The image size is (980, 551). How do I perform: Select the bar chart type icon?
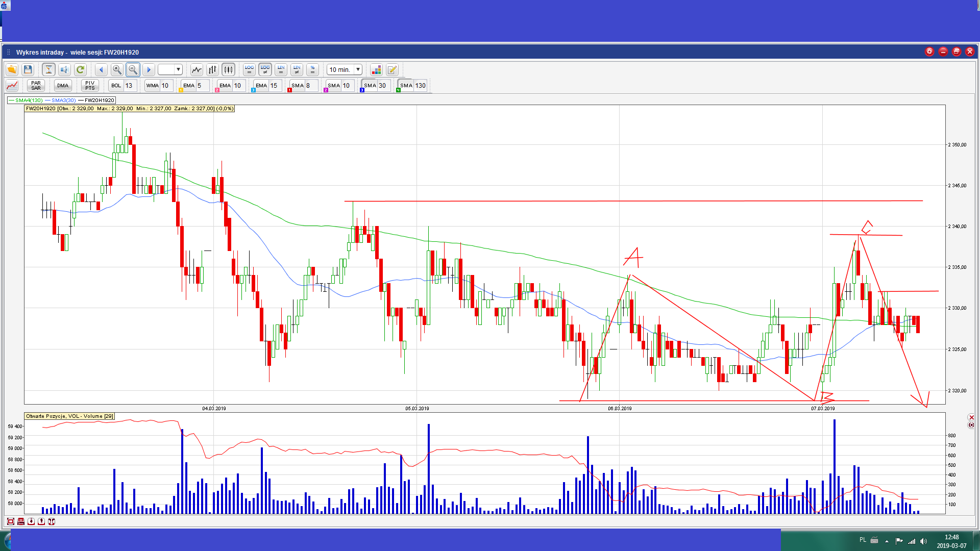point(212,69)
